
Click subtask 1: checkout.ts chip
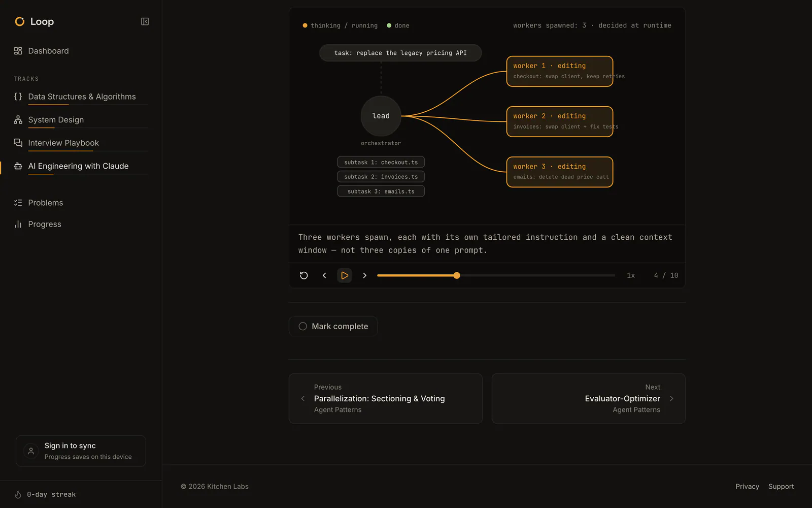pyautogui.click(x=381, y=162)
